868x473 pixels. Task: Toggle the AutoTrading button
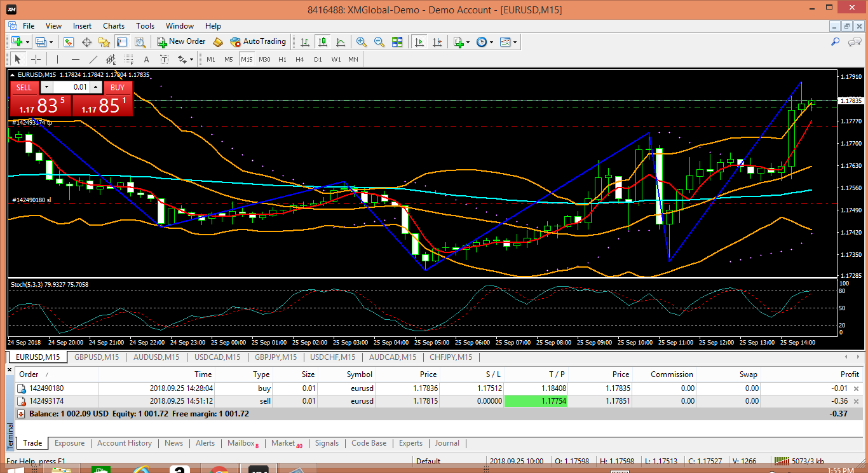click(258, 42)
